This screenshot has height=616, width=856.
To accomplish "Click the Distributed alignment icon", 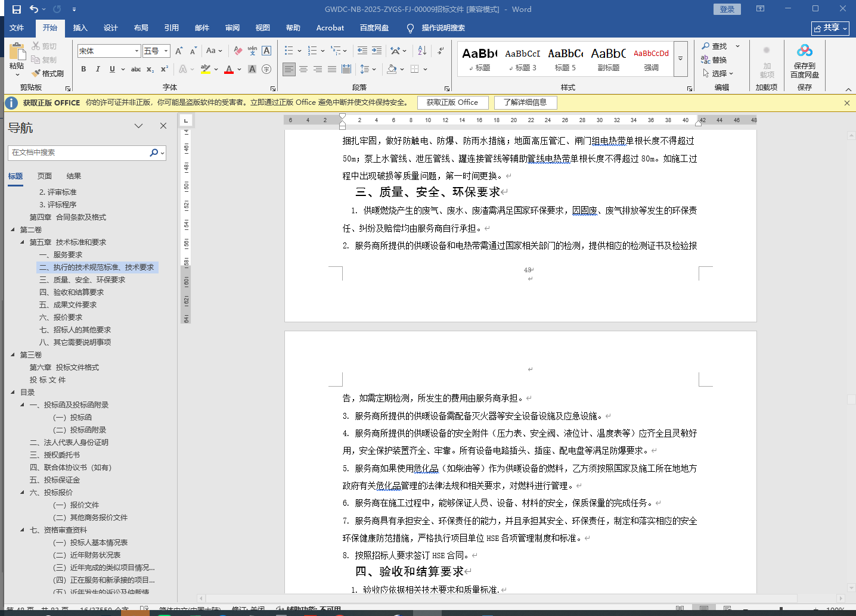I will [346, 69].
